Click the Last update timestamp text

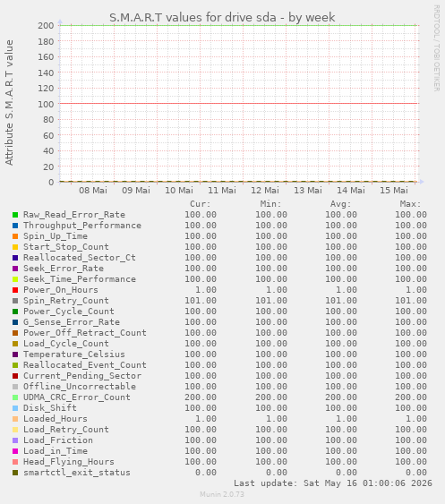point(333,483)
